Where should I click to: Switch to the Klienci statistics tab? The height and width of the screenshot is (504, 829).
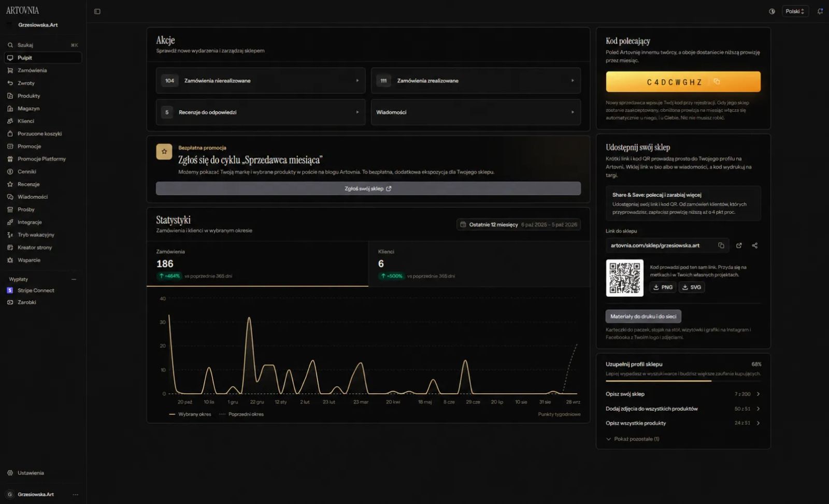[x=479, y=264]
